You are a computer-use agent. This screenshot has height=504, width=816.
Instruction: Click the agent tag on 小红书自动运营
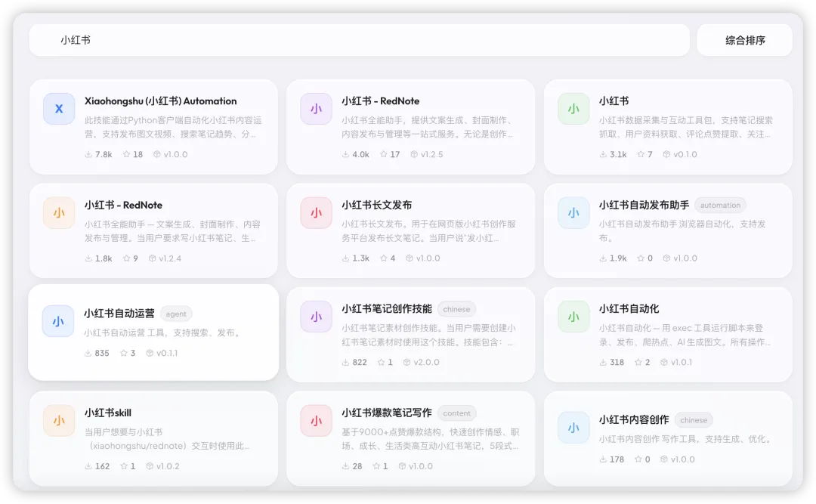[x=176, y=314]
